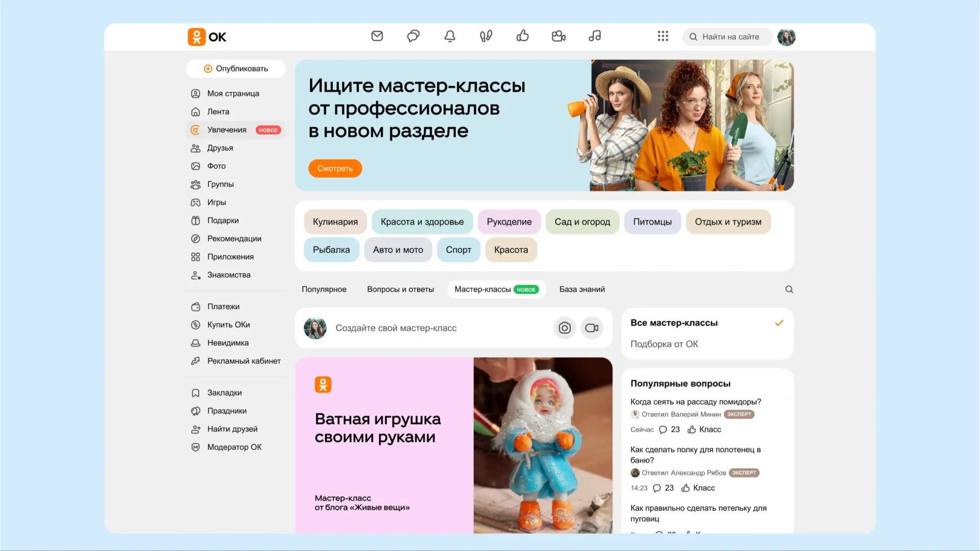Open guests footprints icon in header
980x551 pixels.
pos(486,36)
